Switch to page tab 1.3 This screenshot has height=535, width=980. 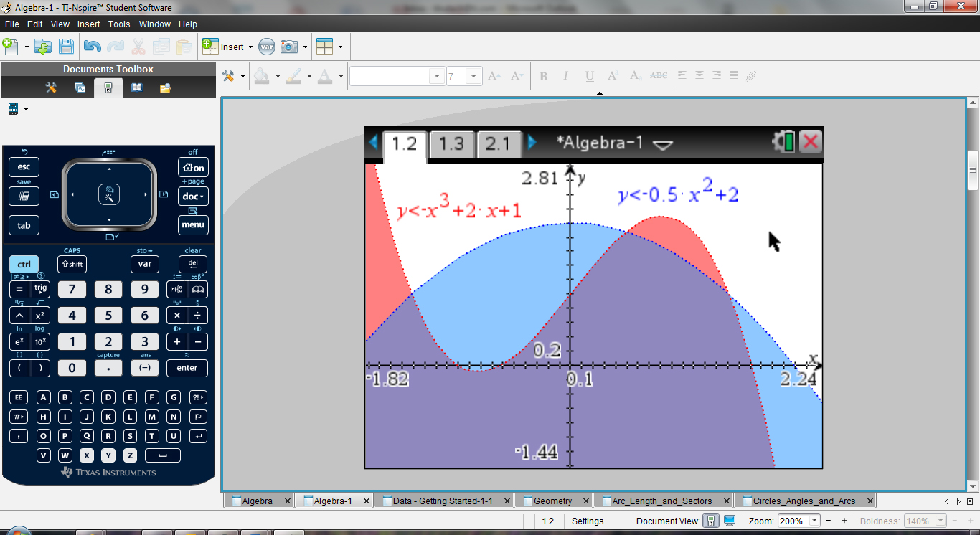[x=451, y=143]
